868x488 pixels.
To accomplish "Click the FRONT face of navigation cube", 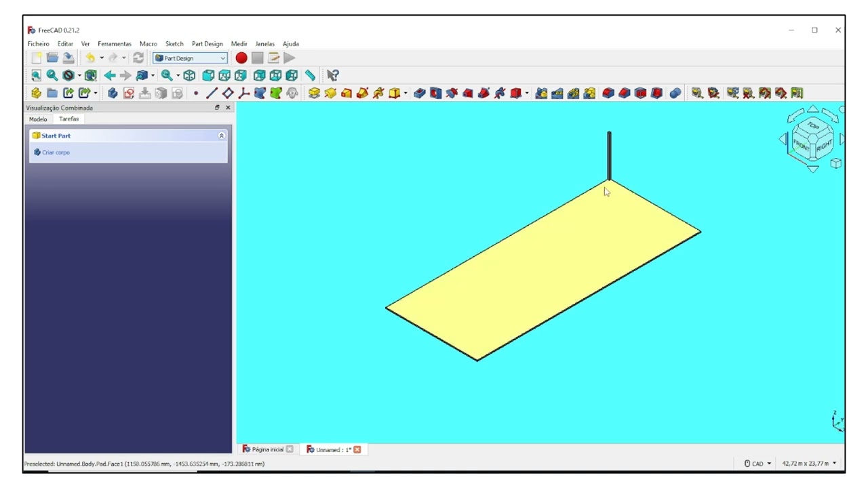I will [x=802, y=144].
